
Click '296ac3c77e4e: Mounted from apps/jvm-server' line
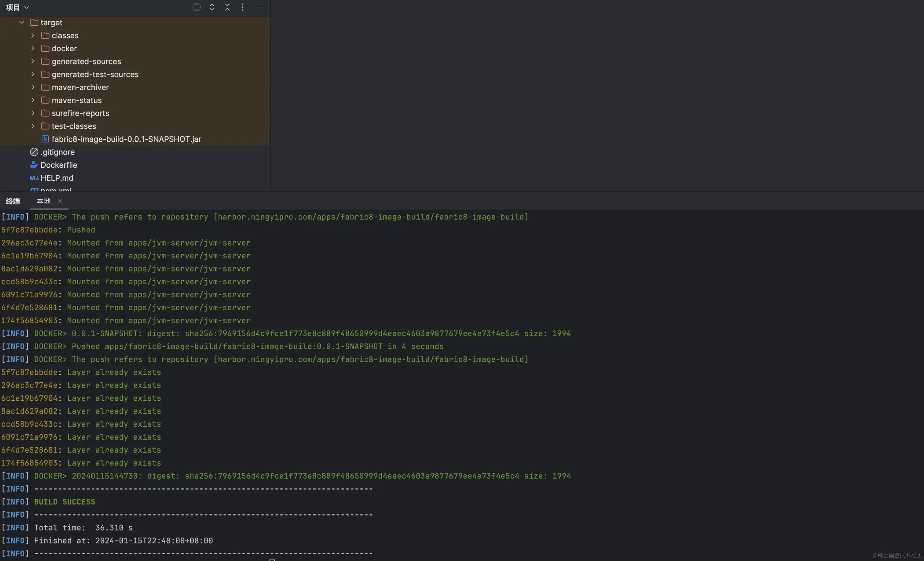click(x=126, y=243)
